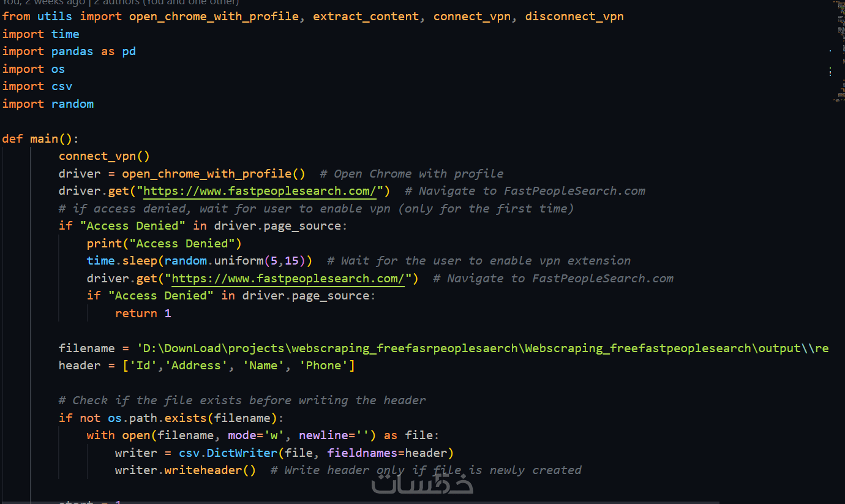This screenshot has width=845, height=504.
Task: Click the connect_vpn() call inside main
Action: tap(104, 156)
